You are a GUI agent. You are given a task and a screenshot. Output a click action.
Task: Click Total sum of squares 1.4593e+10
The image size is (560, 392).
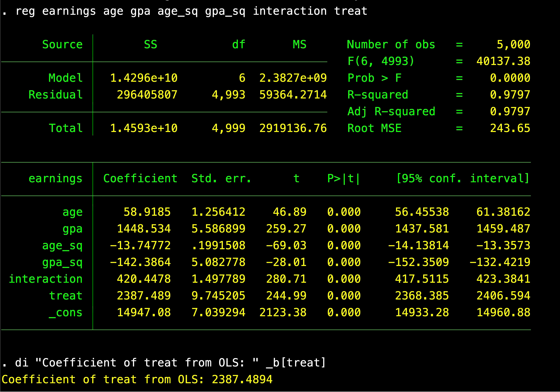pos(144,128)
